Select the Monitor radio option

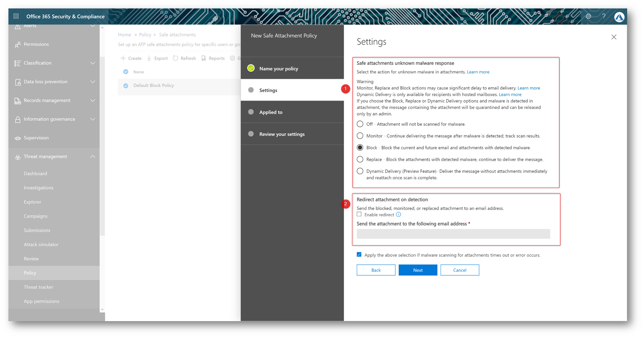pos(360,136)
